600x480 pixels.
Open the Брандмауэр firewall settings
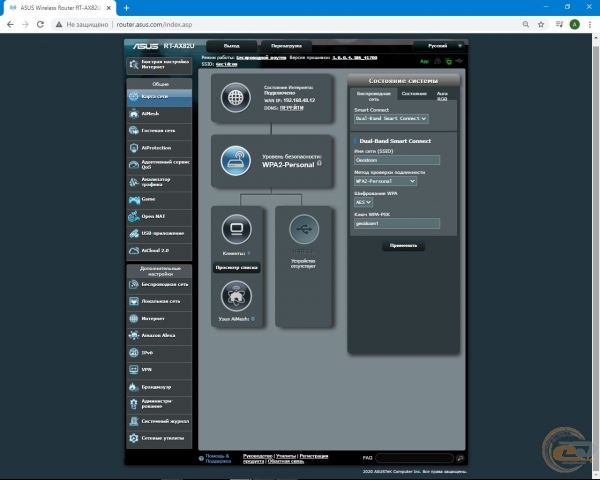point(159,387)
